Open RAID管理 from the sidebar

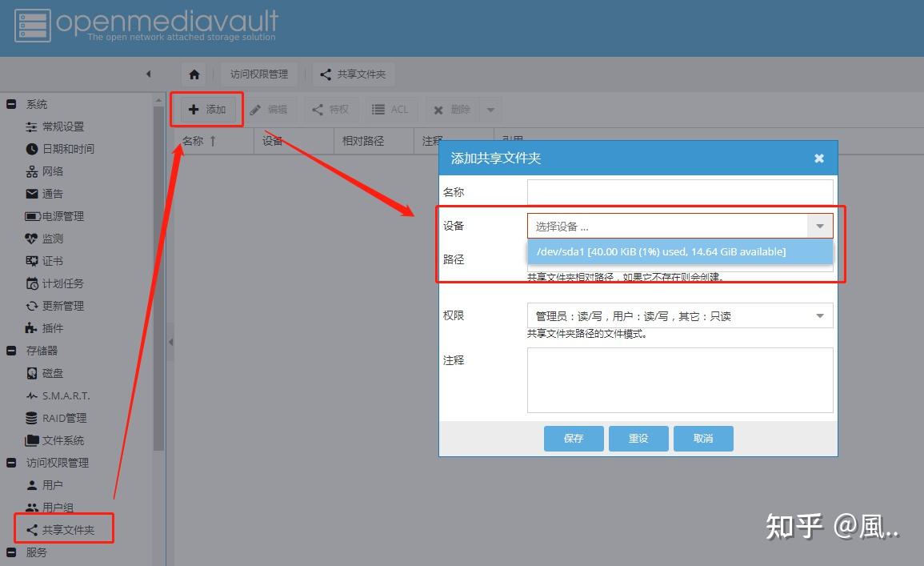66,417
